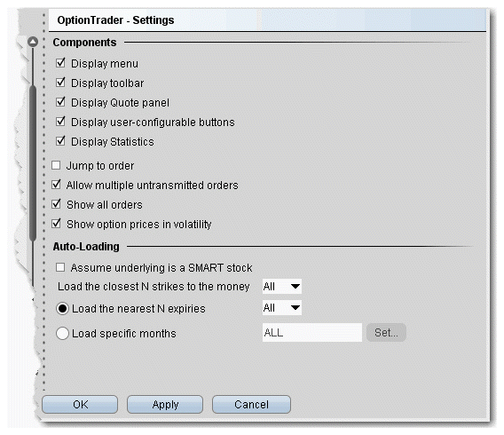Enable Jump to order checkbox
504x435 pixels.
(56, 165)
